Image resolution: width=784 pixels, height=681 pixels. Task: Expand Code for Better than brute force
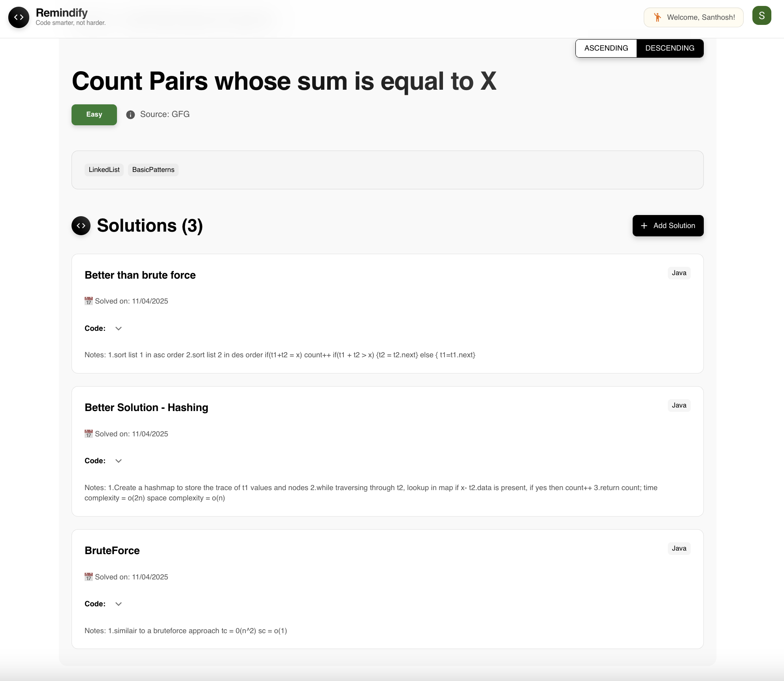(119, 328)
